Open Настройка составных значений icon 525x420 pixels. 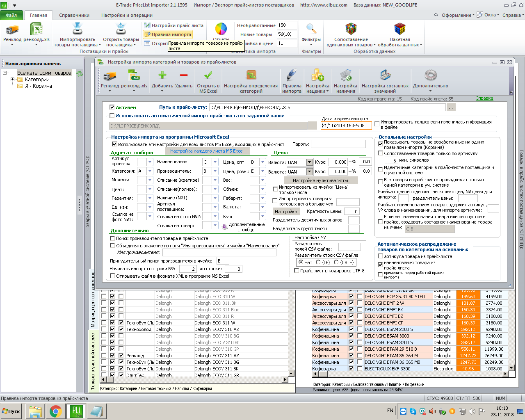[x=385, y=75]
